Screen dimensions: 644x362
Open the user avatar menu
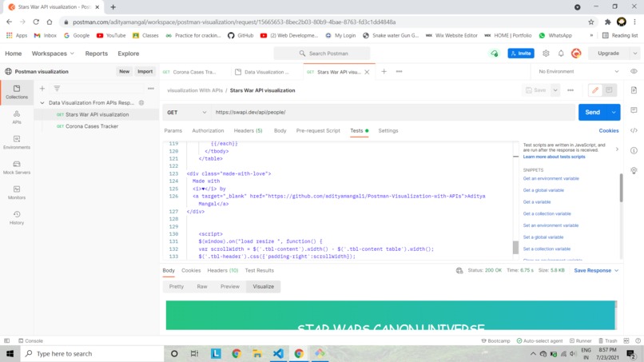(576, 54)
